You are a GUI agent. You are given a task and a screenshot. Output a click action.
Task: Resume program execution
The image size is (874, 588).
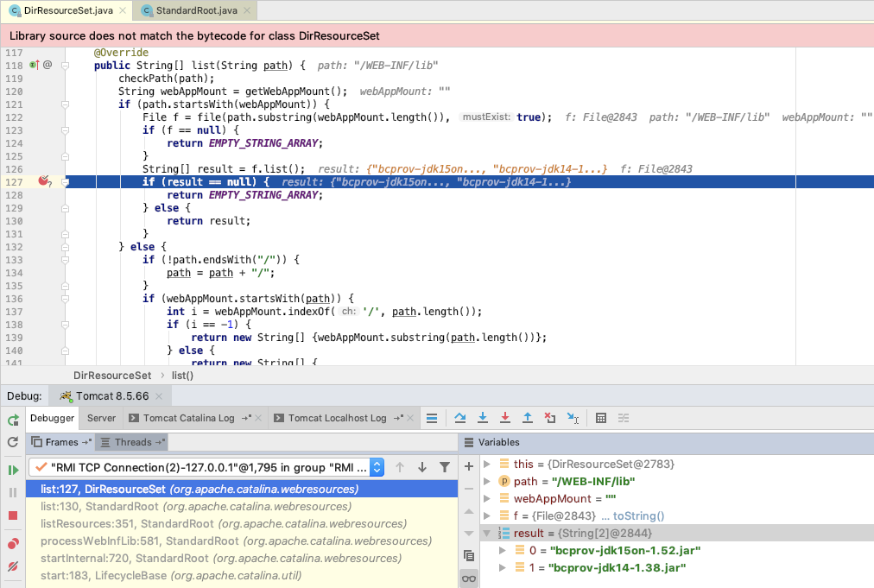click(13, 471)
